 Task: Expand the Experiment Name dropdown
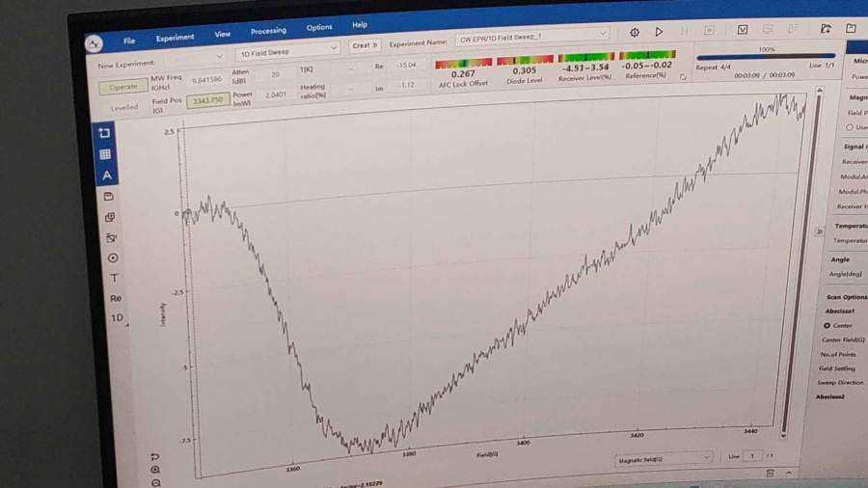[x=603, y=35]
